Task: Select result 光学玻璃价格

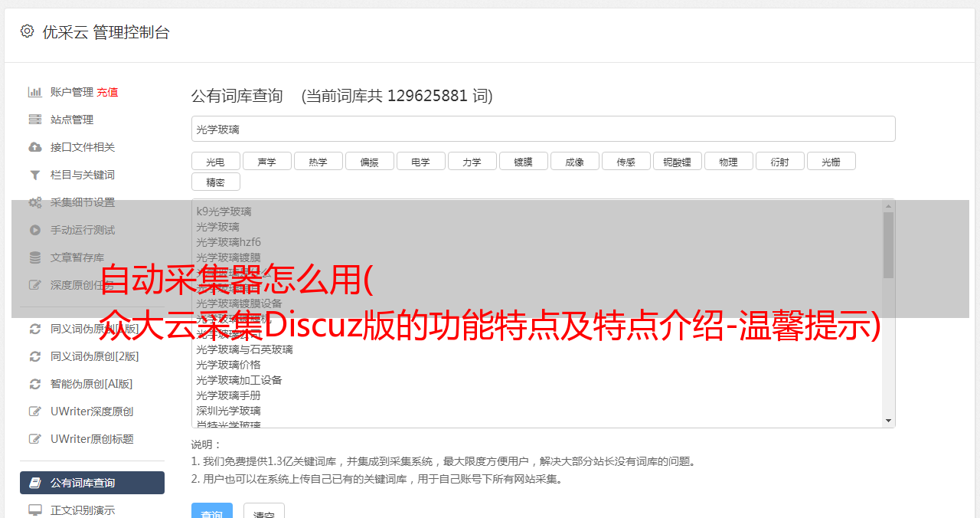Action: [228, 365]
